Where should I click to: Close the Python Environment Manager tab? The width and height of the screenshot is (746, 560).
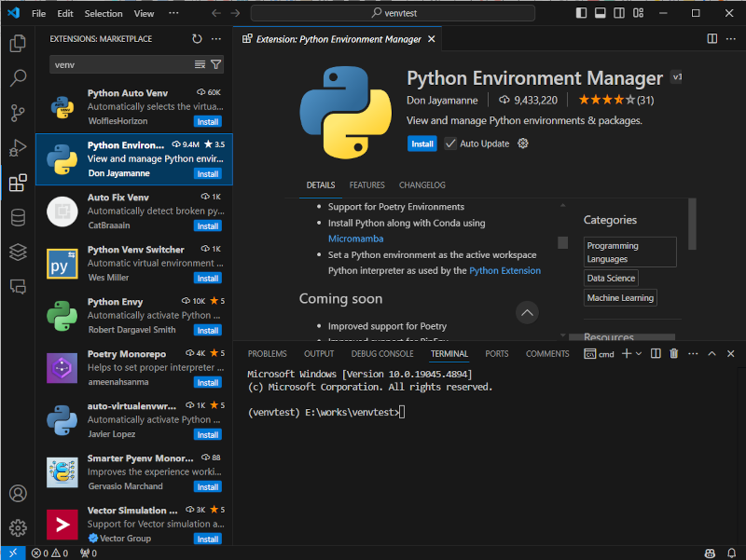431,39
